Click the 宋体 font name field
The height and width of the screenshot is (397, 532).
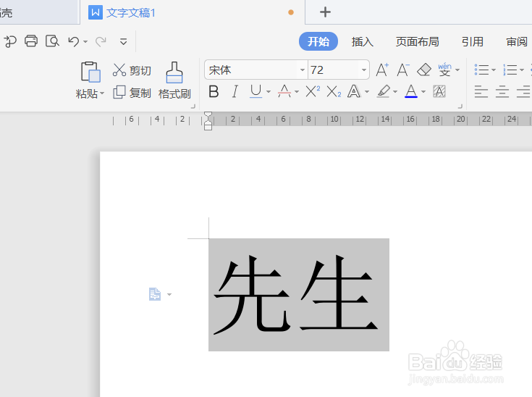[x=252, y=70]
